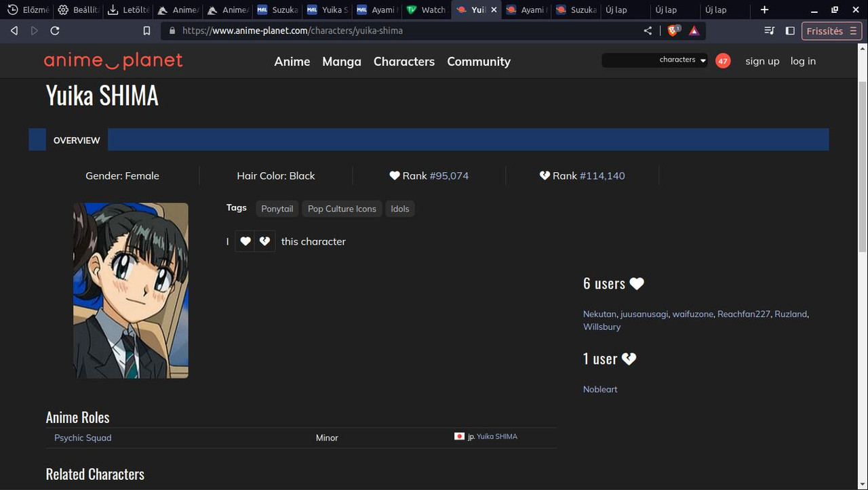Select the OVERVIEW tab
Viewport: 868px width, 490px height.
(77, 140)
